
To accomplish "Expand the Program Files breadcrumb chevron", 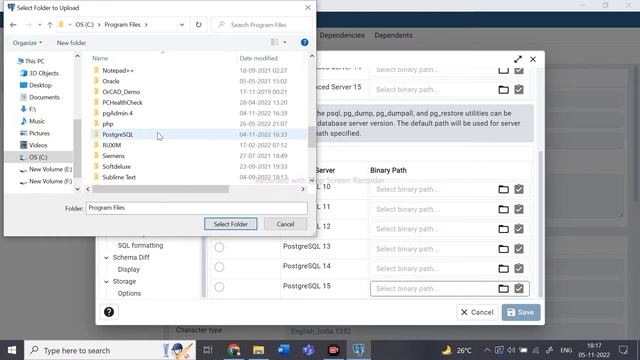I will pyautogui.click(x=146, y=25).
